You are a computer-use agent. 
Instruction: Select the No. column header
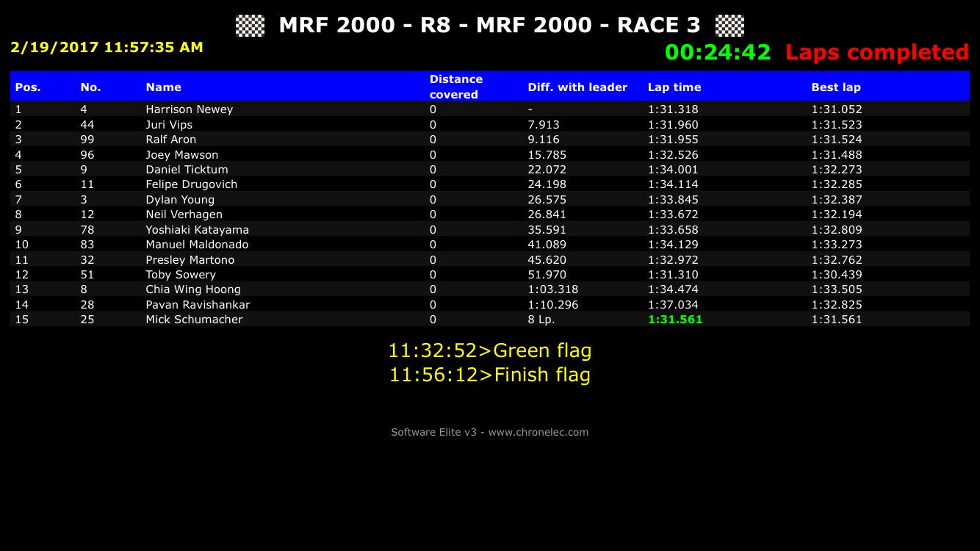[90, 87]
